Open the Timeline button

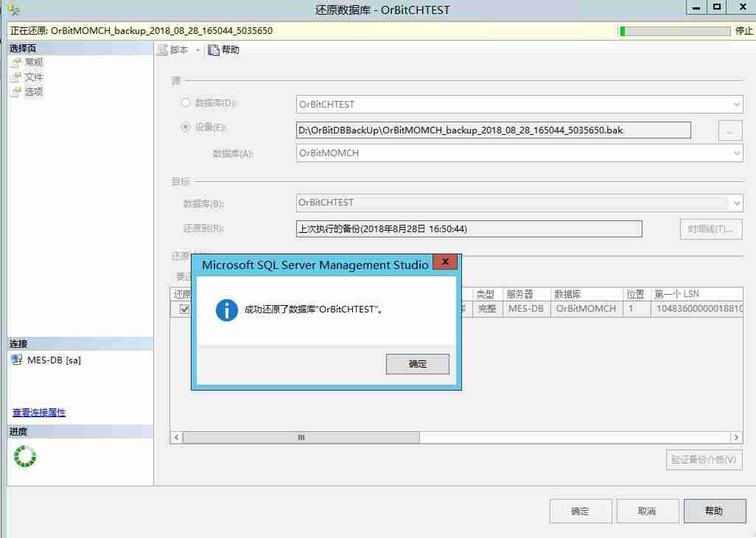pos(711,229)
